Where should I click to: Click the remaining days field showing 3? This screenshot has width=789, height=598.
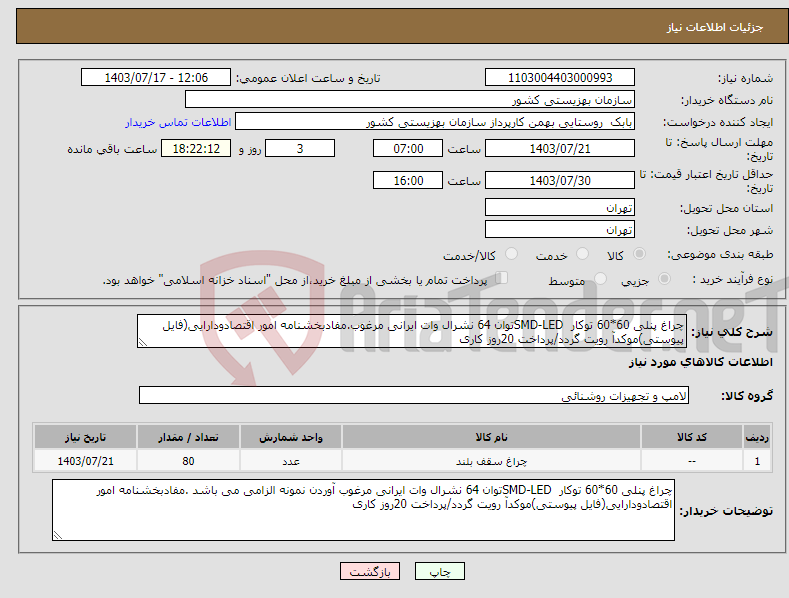pyautogui.click(x=300, y=148)
